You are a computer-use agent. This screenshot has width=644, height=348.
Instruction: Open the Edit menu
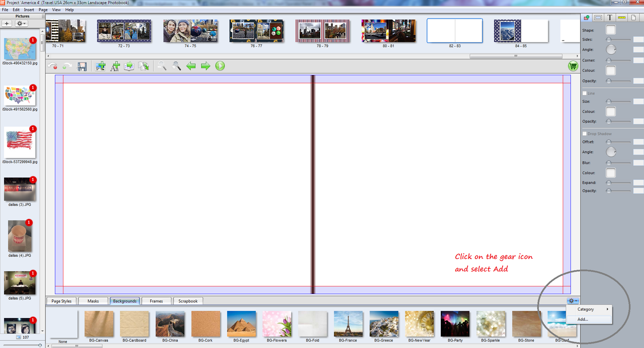click(x=16, y=10)
